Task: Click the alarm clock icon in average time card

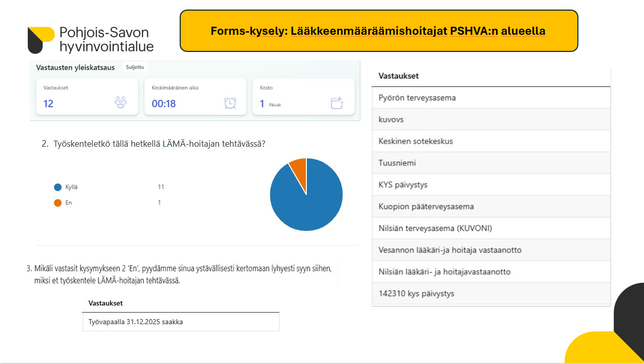Action: pyautogui.click(x=230, y=103)
